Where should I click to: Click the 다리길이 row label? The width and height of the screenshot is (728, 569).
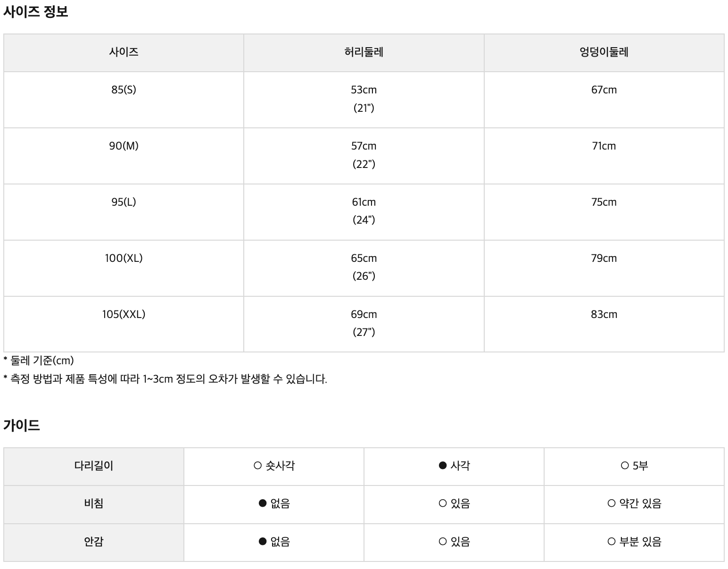pos(94,466)
